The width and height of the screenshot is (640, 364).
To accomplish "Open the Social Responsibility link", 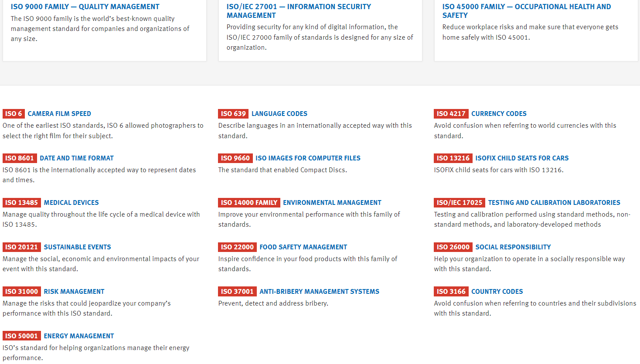I will click(x=513, y=247).
